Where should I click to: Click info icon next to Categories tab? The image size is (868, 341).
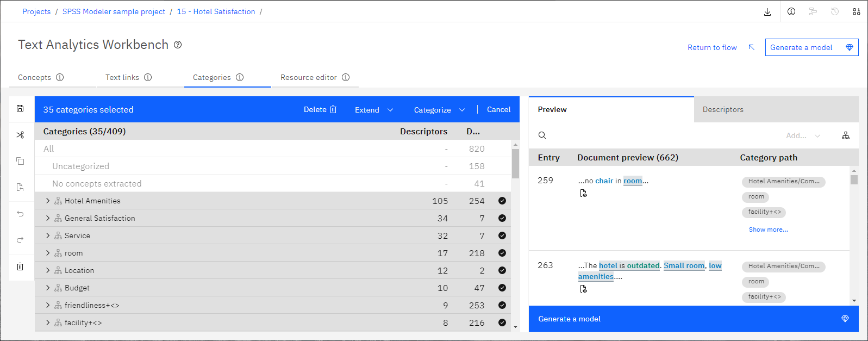click(x=240, y=77)
